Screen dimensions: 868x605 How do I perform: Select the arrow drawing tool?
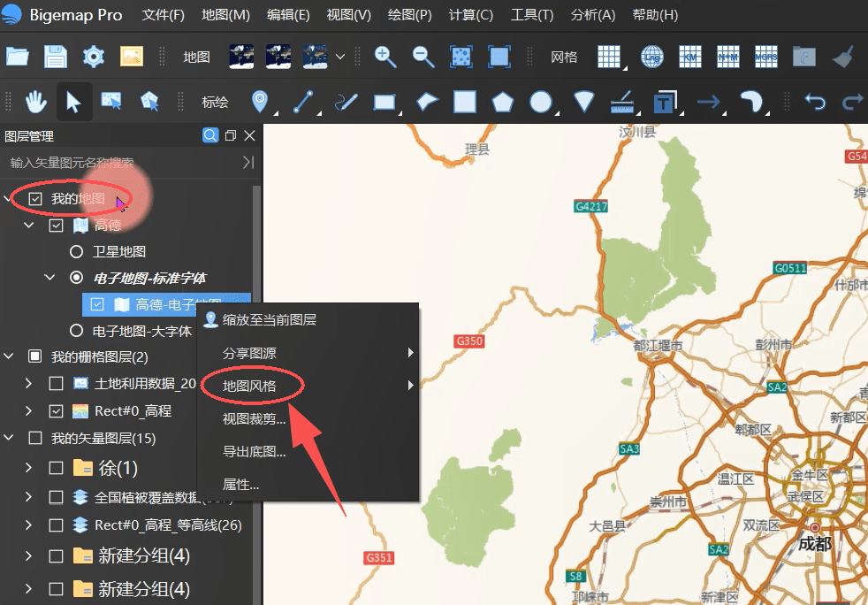[x=709, y=102]
